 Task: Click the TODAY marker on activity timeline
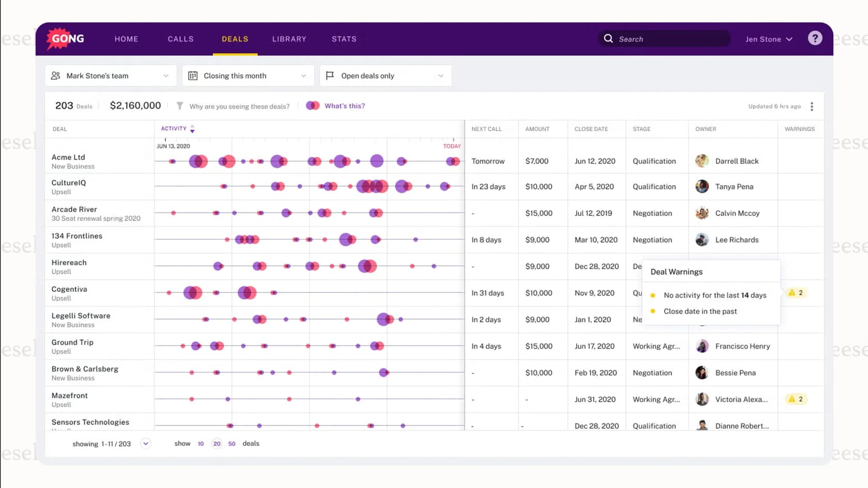click(x=452, y=146)
